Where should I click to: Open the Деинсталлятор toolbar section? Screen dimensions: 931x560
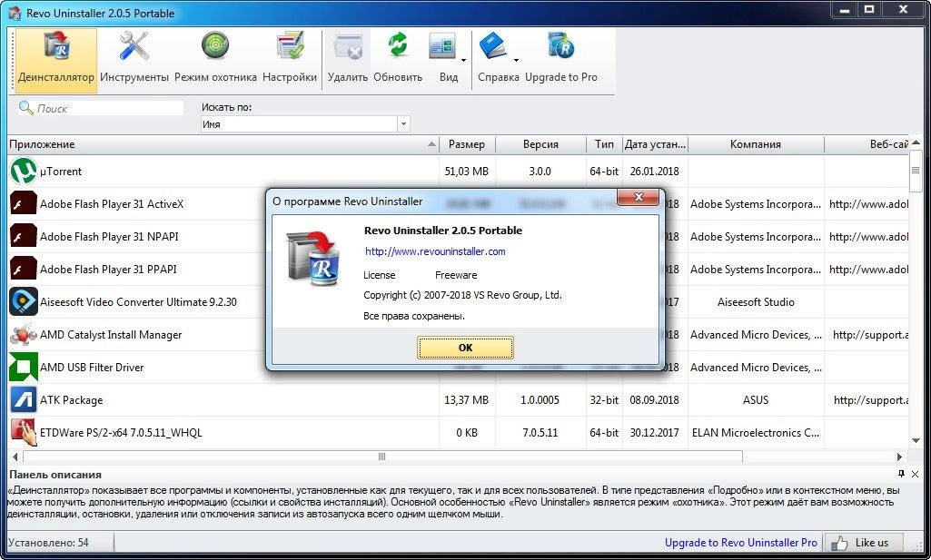pyautogui.click(x=55, y=61)
